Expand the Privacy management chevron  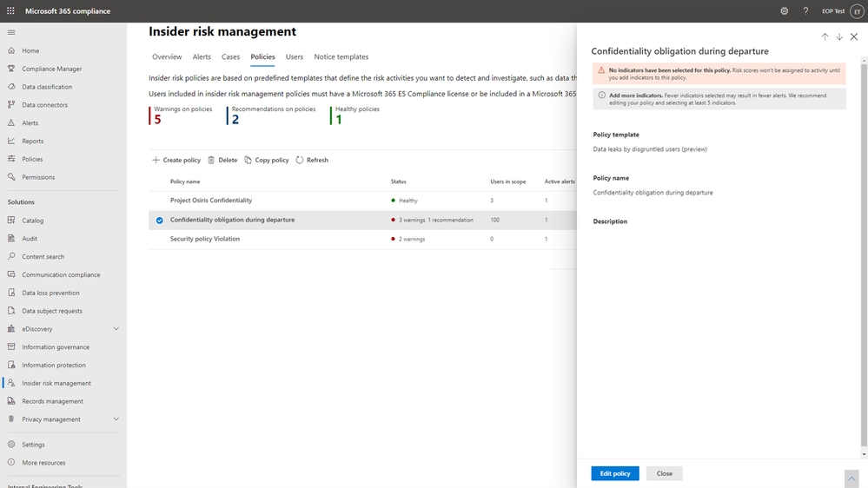coord(116,419)
